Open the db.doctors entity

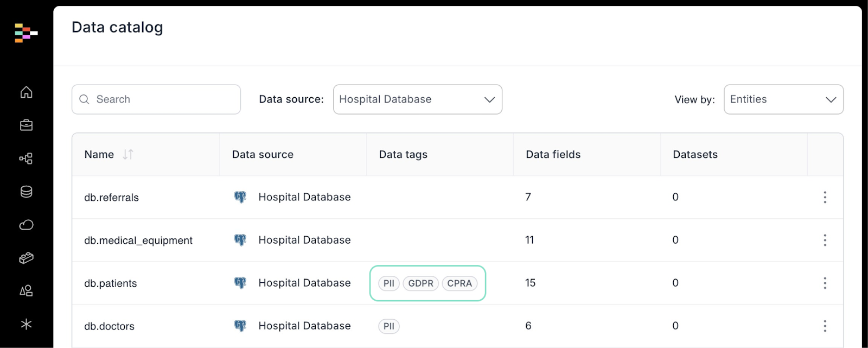click(110, 326)
